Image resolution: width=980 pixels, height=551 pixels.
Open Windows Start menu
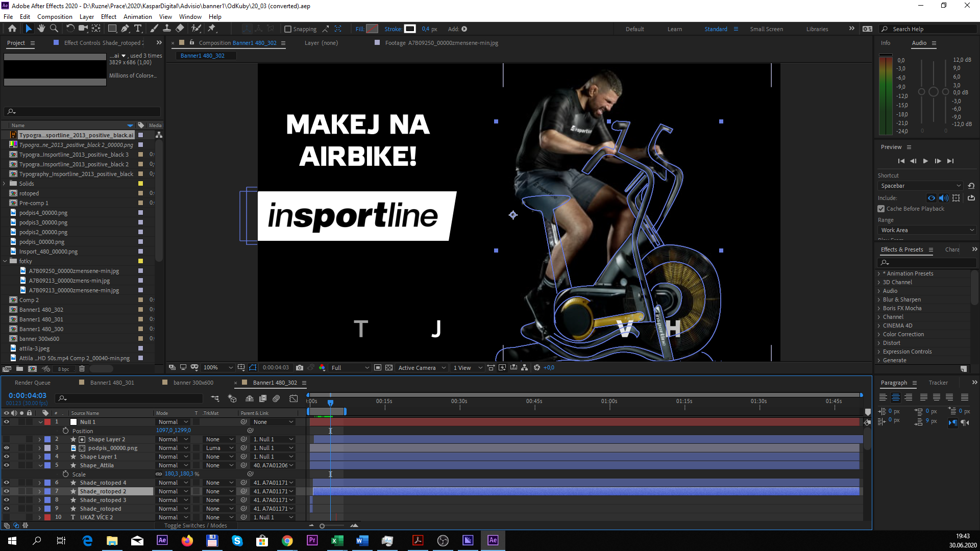pyautogui.click(x=12, y=540)
